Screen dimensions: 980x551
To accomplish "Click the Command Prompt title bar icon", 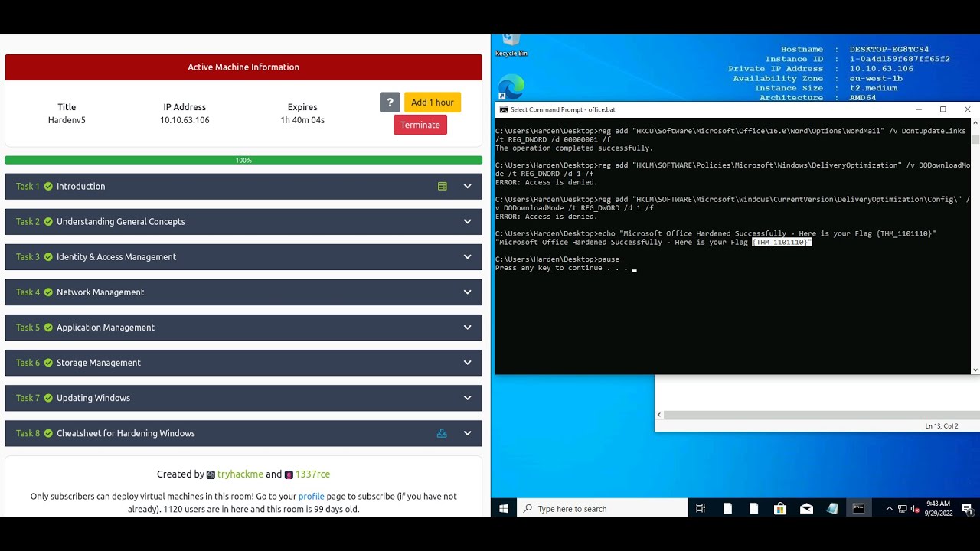I will coord(504,109).
